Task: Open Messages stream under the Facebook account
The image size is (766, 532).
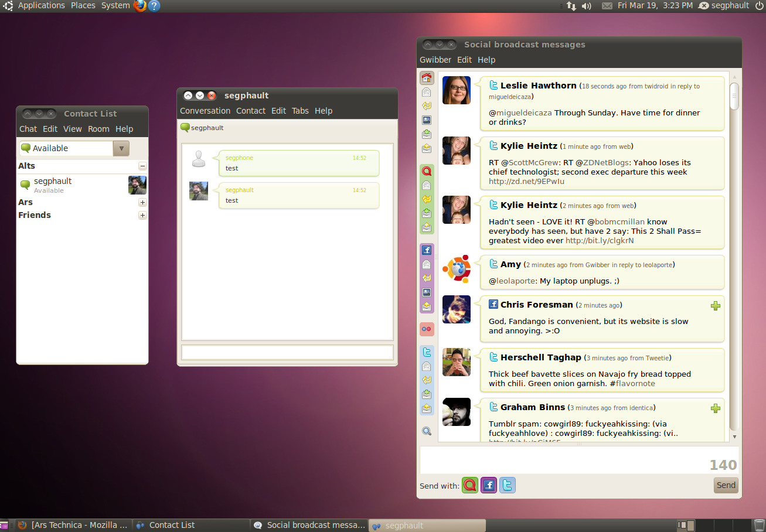Action: 427,264
